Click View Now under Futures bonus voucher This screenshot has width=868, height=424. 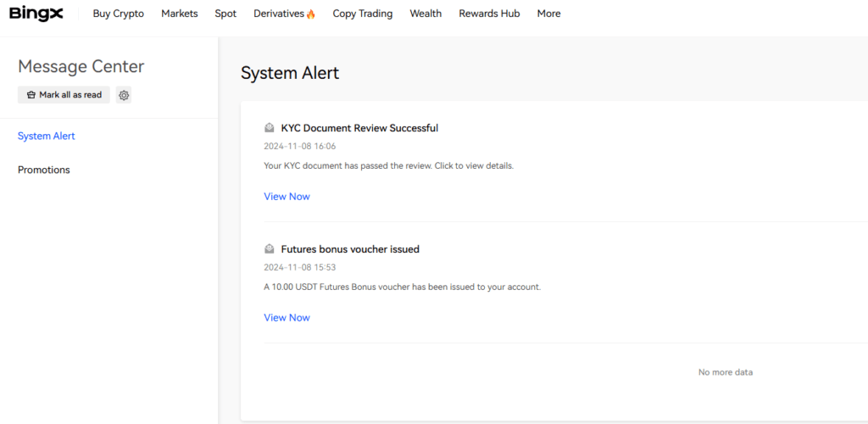(x=287, y=318)
